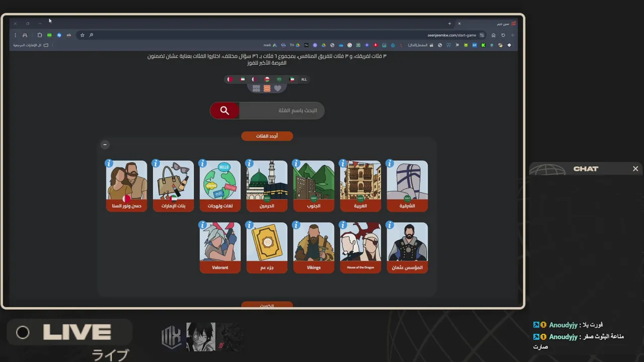Screen dimensions: 644x362
Task: Filter categories by Qatar flag
Action: pyautogui.click(x=255, y=79)
